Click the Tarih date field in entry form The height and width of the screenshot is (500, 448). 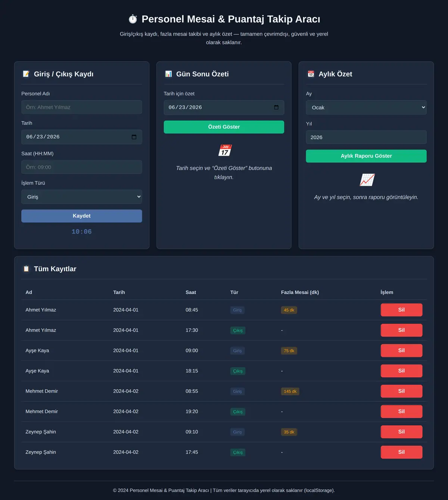82,137
